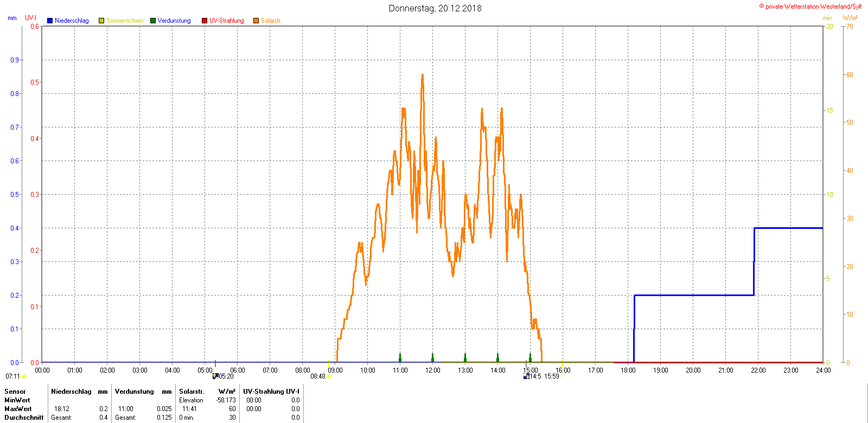The width and height of the screenshot is (868, 423).
Task: Click the green evaporation spike at 14:00
Action: pyautogui.click(x=497, y=357)
